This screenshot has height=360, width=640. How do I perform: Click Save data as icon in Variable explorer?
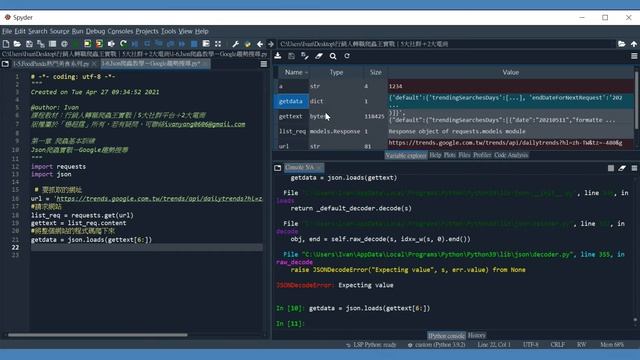305,56
